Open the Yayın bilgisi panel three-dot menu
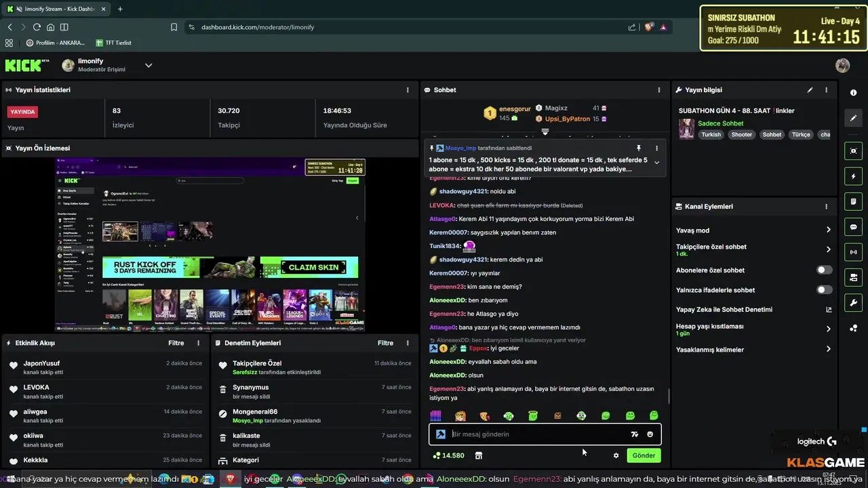This screenshot has width=868, height=488. (826, 89)
